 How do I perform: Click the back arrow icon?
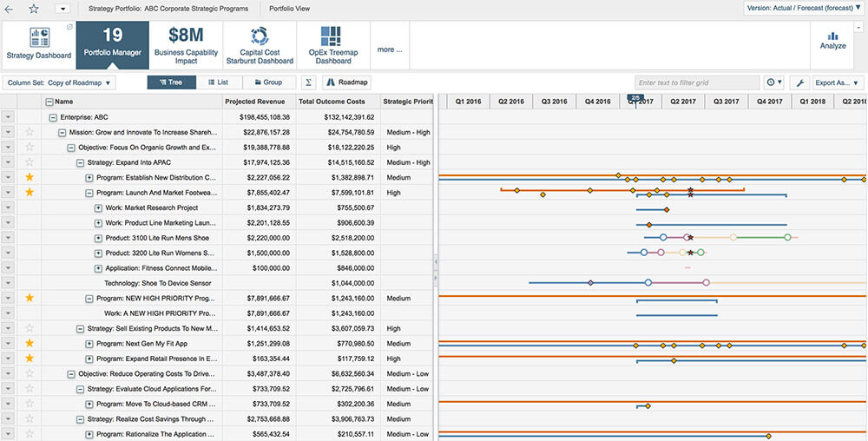click(x=9, y=9)
